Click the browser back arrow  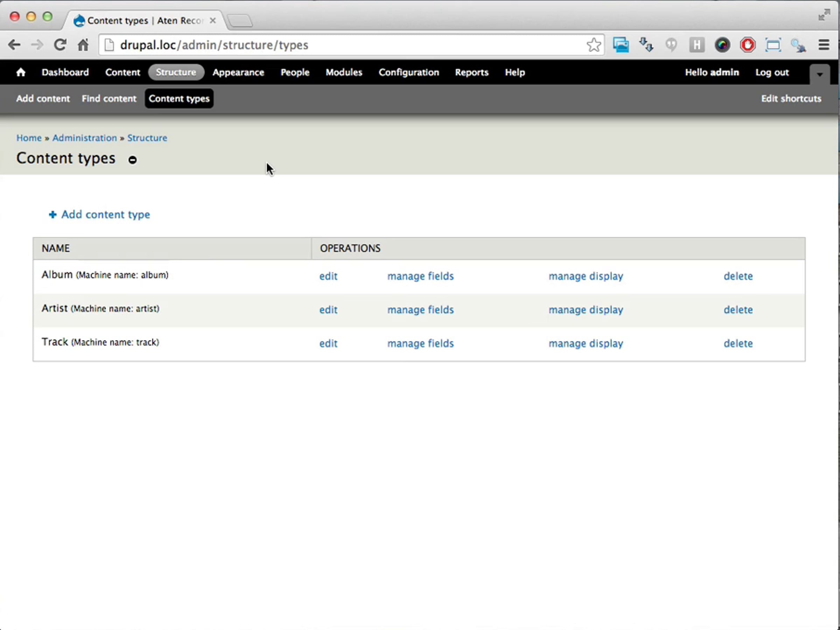click(x=14, y=45)
